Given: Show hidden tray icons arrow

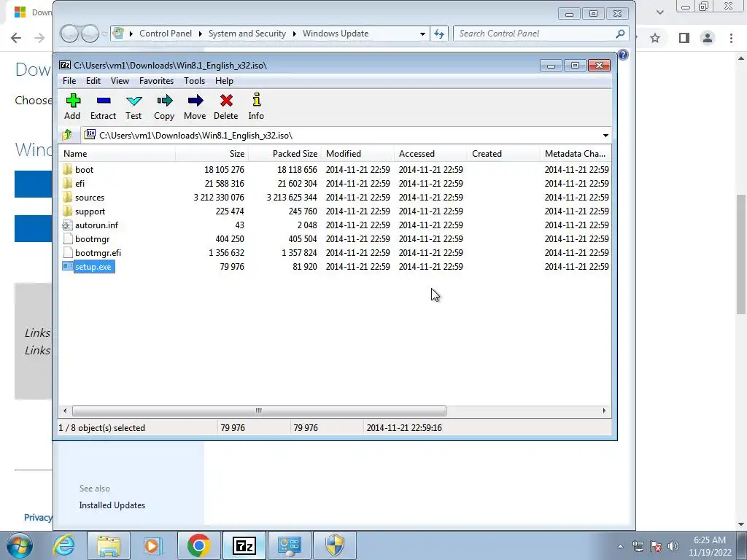Looking at the screenshot, I should pos(620,546).
